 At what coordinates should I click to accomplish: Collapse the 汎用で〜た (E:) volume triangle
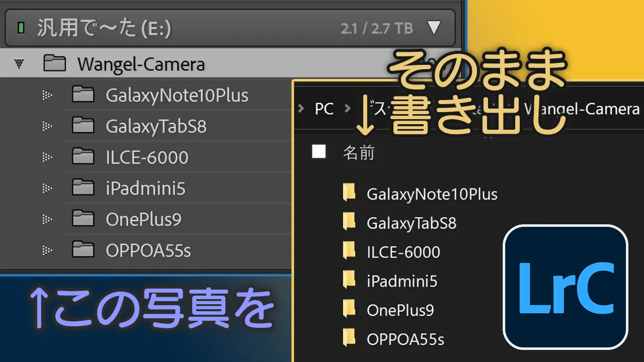[434, 28]
